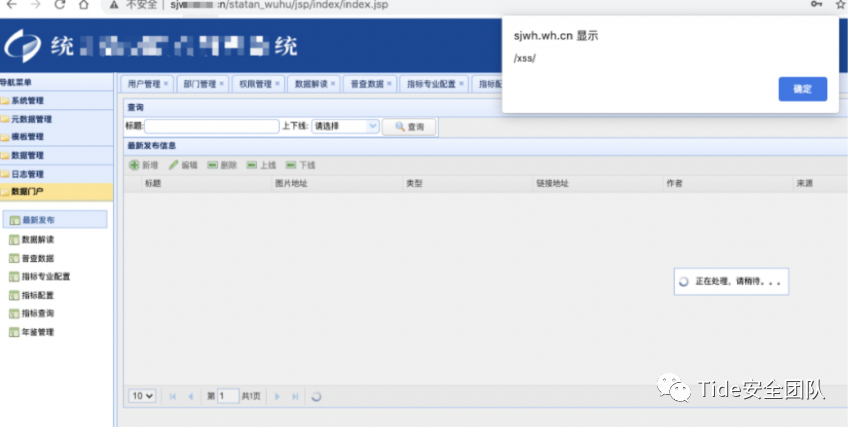Collapse the 数据门户 section

pyautogui.click(x=57, y=191)
